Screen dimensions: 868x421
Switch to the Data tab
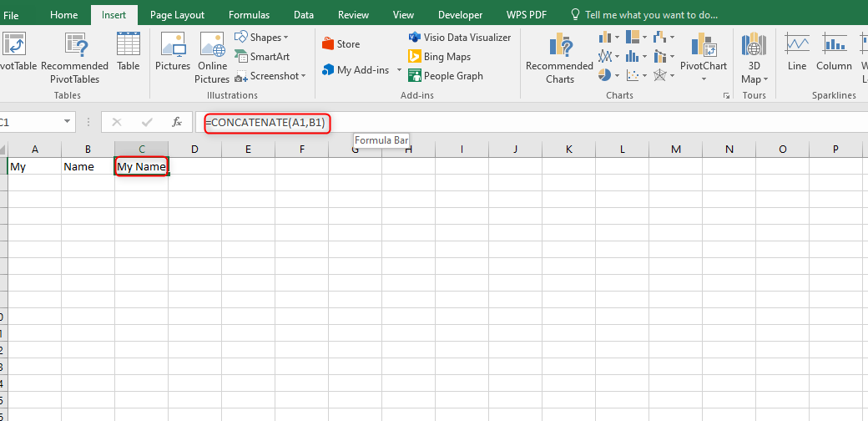(x=304, y=15)
